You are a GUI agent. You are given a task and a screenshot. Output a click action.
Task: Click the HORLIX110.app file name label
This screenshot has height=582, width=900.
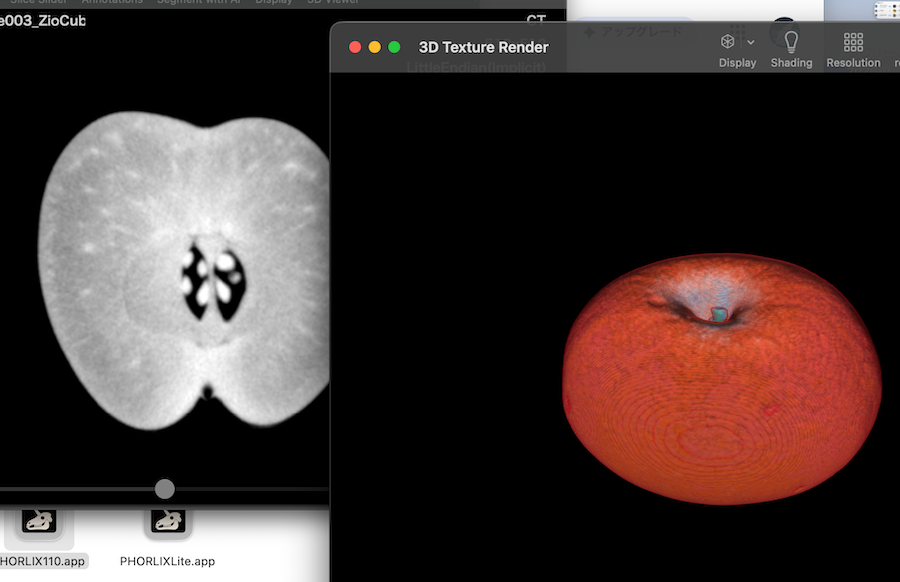[x=42, y=561]
